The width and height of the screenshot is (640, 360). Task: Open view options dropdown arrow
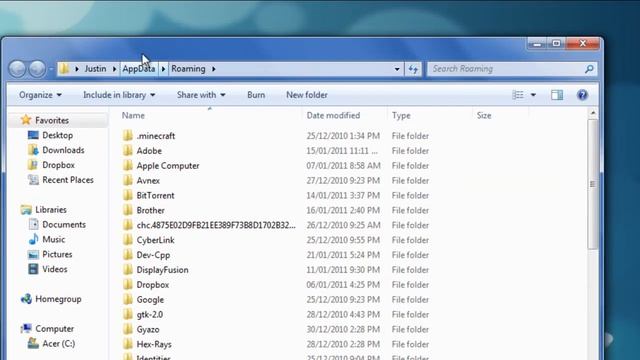533,95
